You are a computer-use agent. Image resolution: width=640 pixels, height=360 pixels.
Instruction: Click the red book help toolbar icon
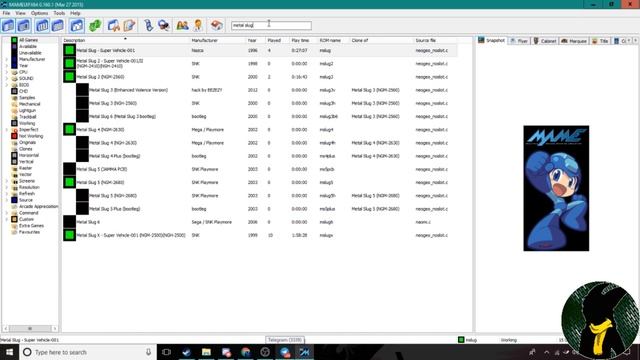(x=217, y=25)
